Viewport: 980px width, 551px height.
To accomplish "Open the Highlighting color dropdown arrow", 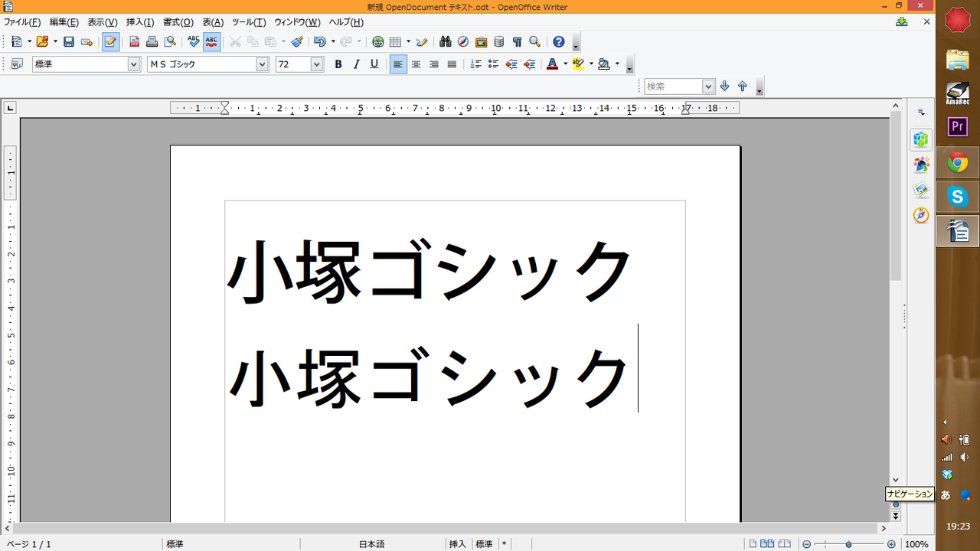I will [x=591, y=64].
